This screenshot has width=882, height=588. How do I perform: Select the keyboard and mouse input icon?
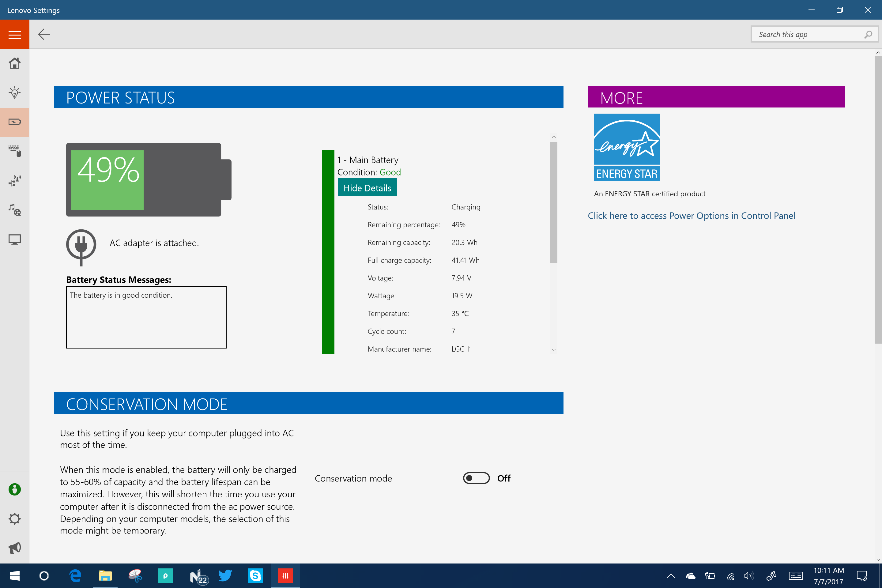[15, 151]
